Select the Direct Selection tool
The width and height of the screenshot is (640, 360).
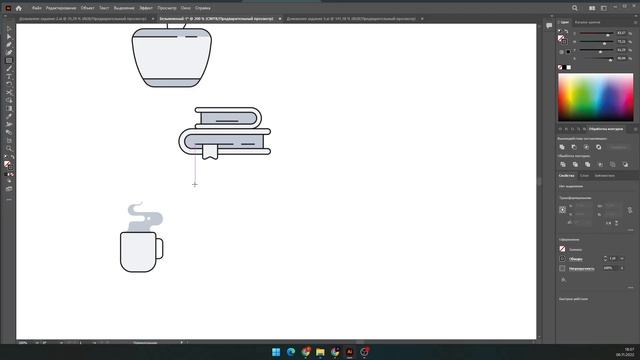[9, 36]
